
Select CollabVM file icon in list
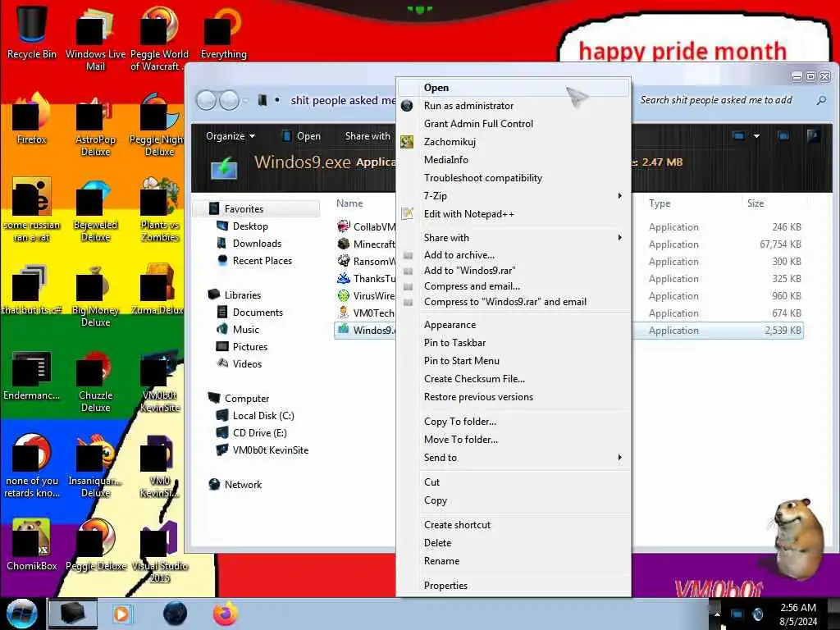(344, 226)
